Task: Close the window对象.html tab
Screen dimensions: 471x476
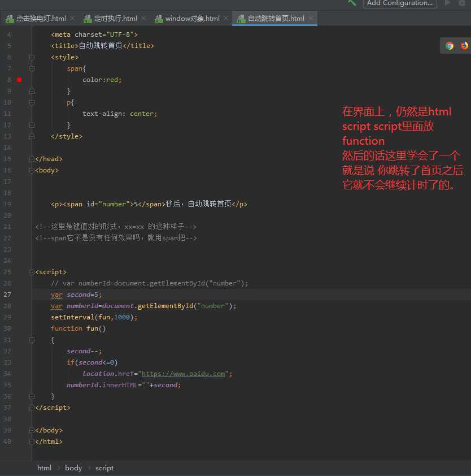Action: point(226,19)
